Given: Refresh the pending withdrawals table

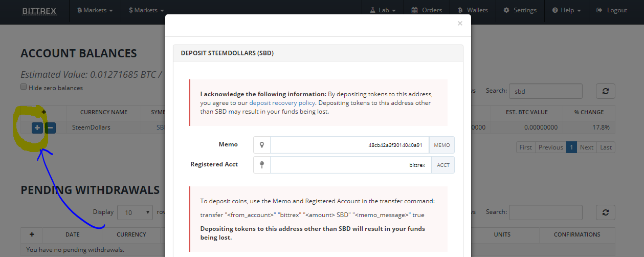Looking at the screenshot, I should (606, 212).
